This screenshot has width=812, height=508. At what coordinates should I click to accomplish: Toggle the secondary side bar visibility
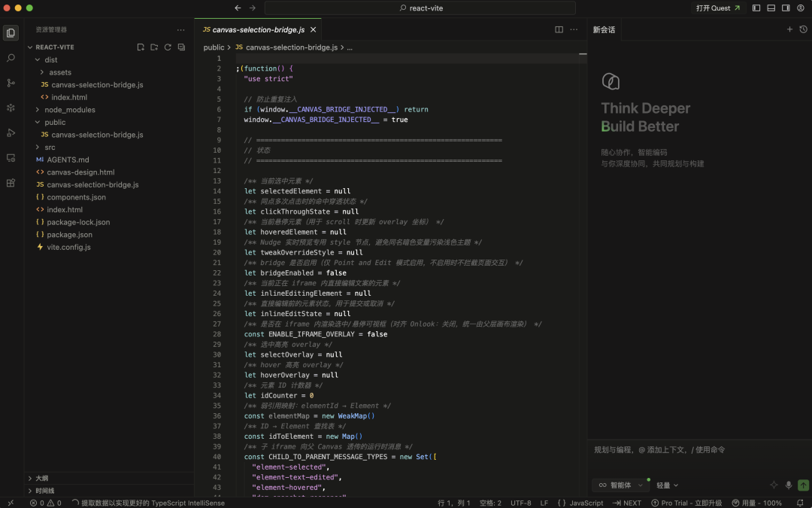pyautogui.click(x=786, y=8)
